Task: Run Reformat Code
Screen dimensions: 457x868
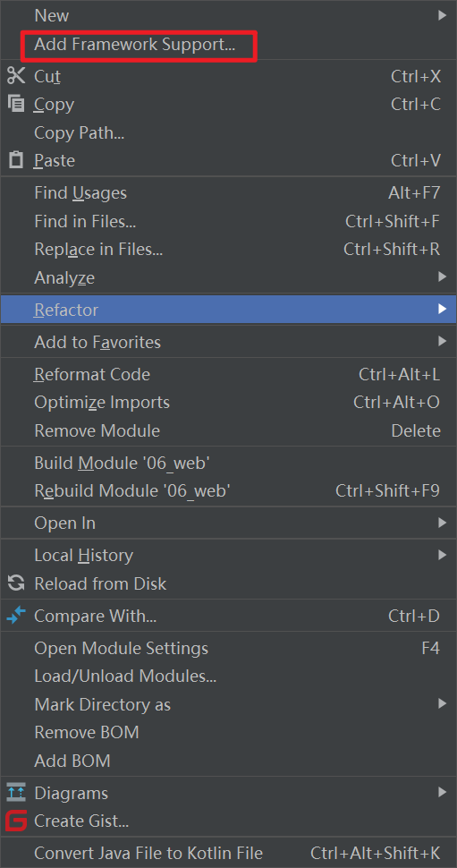Action: pos(229,374)
